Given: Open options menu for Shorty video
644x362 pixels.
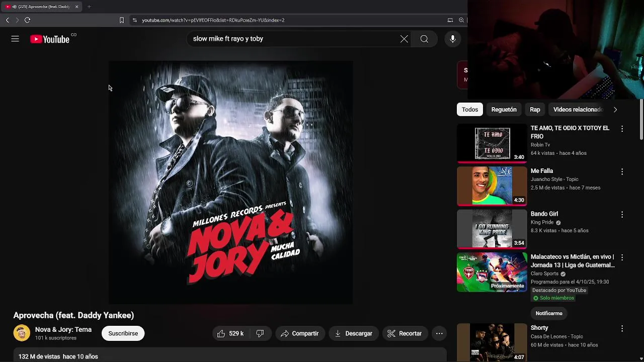Looking at the screenshot, I should point(622,328).
